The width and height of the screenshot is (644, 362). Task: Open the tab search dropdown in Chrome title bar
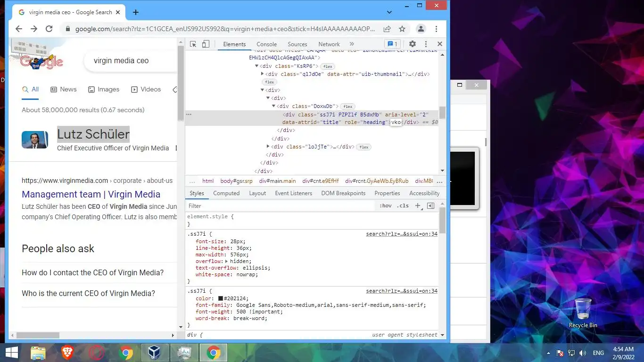click(390, 12)
